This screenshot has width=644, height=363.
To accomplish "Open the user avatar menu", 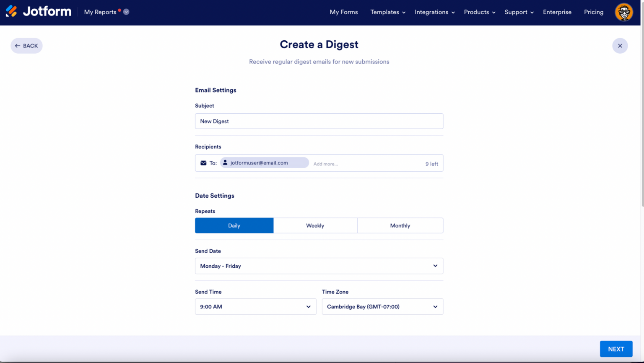I will coord(623,12).
